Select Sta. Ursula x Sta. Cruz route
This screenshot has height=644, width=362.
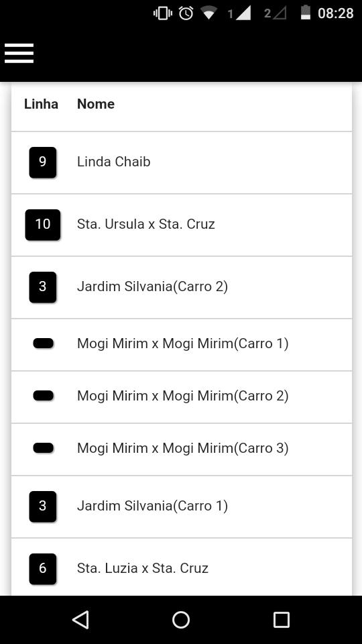point(182,225)
